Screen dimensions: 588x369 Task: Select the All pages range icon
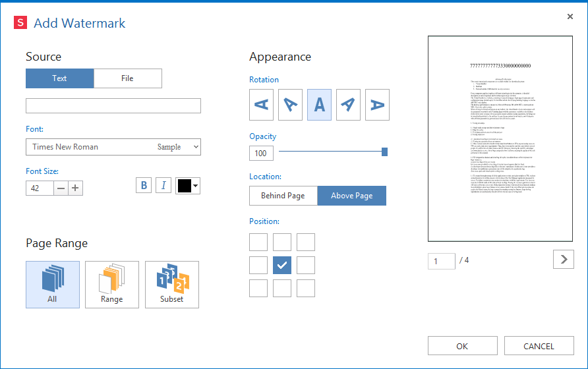[x=53, y=284]
